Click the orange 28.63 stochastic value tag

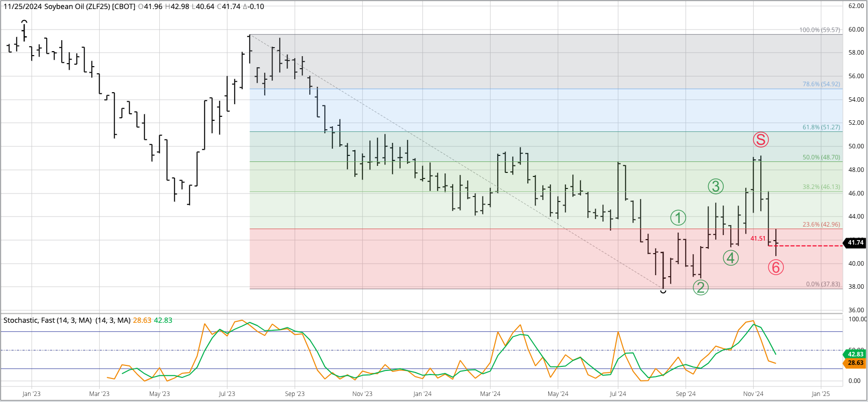(855, 363)
